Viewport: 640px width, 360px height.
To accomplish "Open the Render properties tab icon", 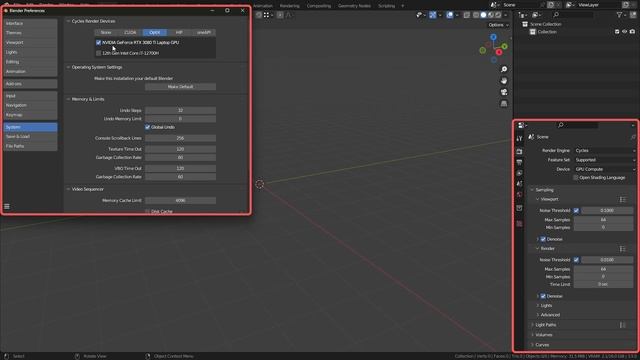I will (x=519, y=152).
